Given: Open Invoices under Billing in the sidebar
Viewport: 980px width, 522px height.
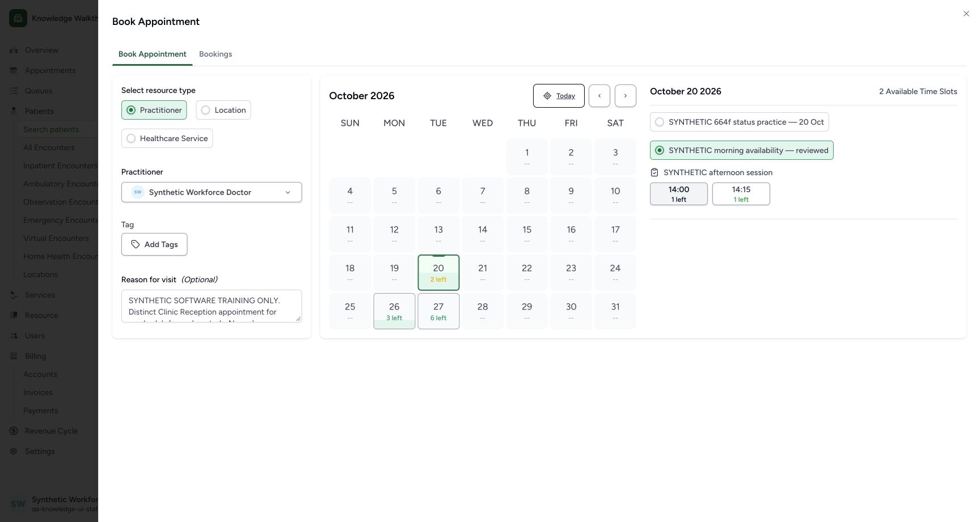Looking at the screenshot, I should pos(38,392).
